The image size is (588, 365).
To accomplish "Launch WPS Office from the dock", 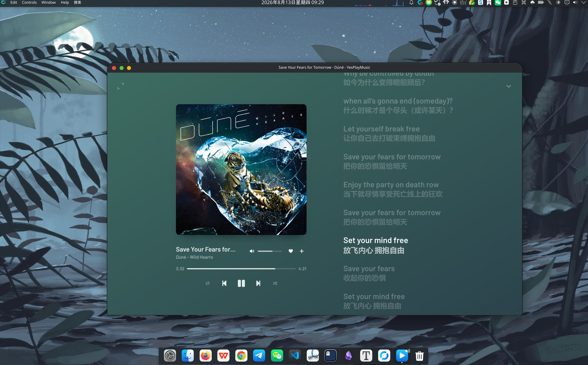I will click(224, 355).
